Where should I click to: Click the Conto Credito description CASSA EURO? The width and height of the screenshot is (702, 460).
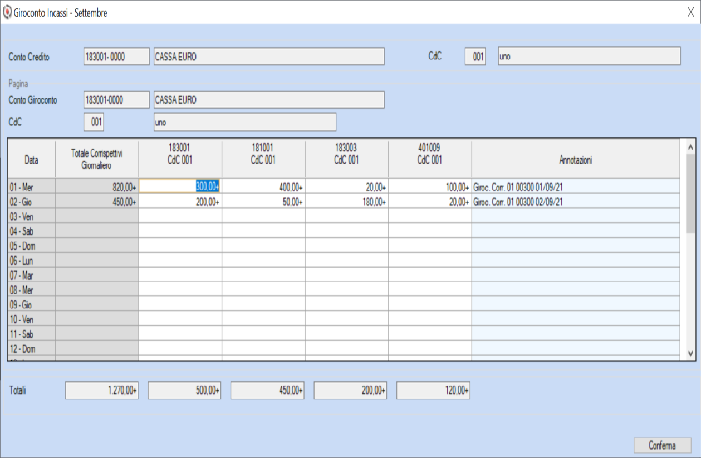point(269,57)
